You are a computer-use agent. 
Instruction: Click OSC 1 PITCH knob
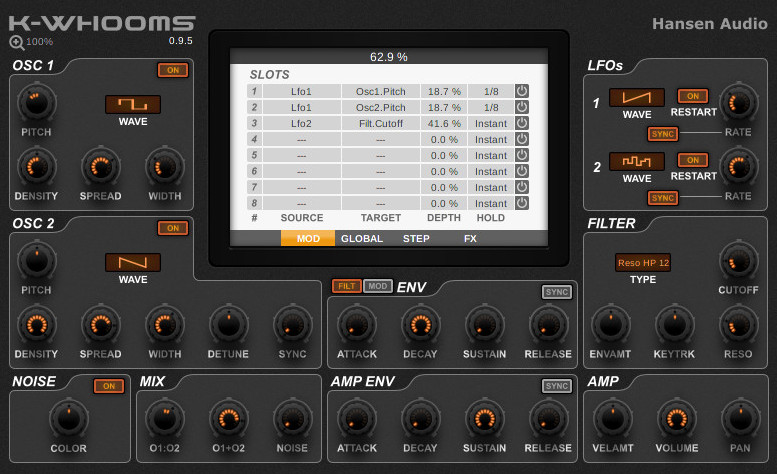(36, 103)
